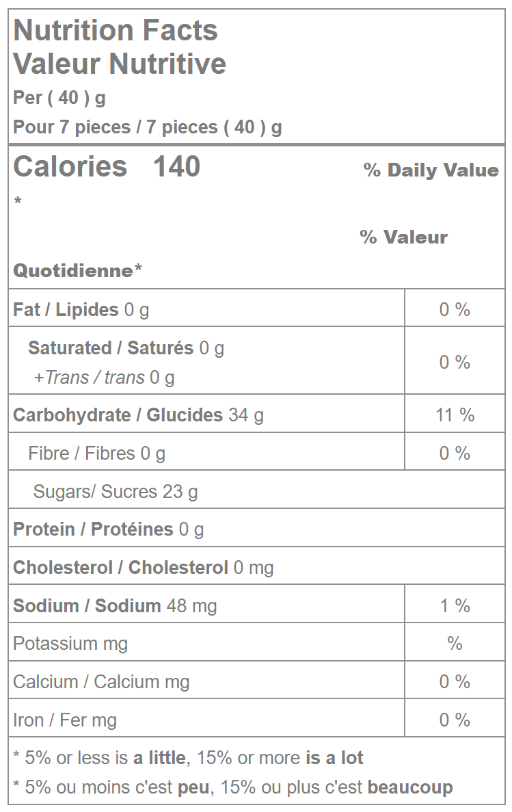
Task: Select the Sugars/ Sucres 23 g row
Action: click(x=115, y=491)
